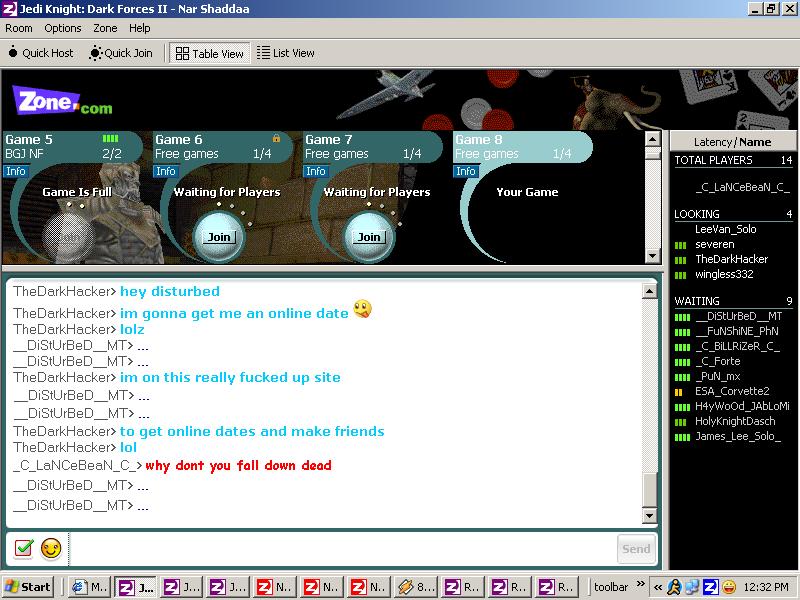Screen dimensions: 800x600
Task: Click the chat message input field
Action: [342, 549]
